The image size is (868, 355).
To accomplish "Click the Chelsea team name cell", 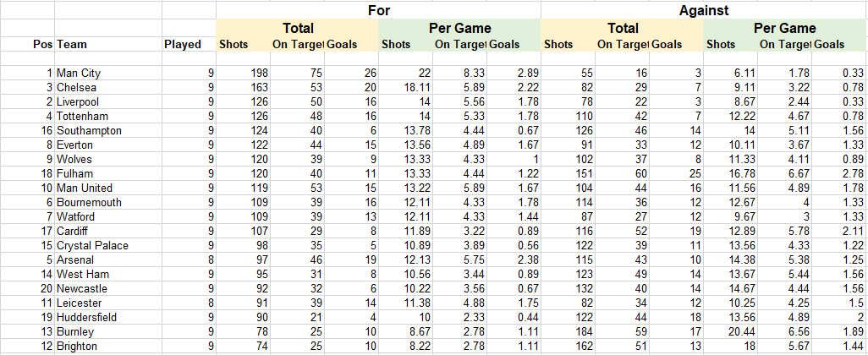I will (108, 87).
